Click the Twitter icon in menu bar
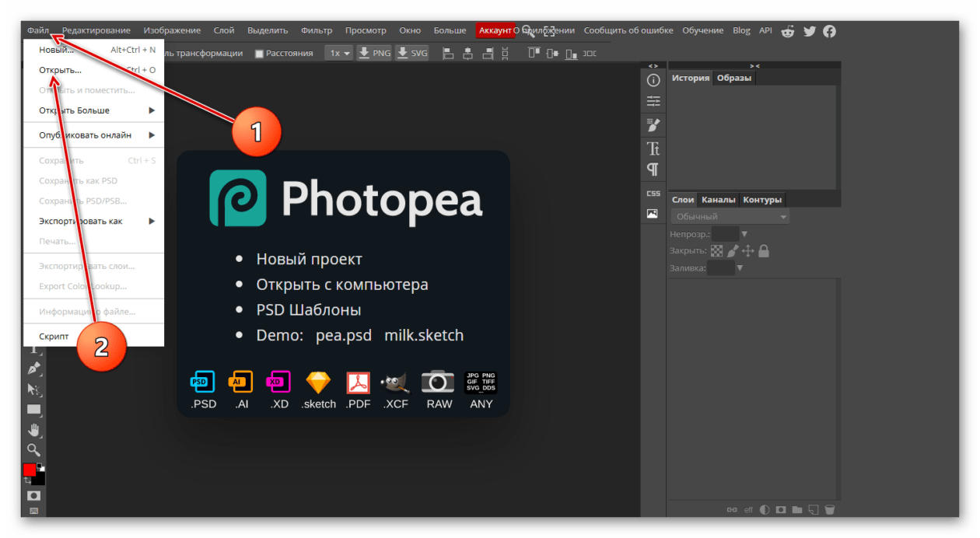The image size is (980, 538). 810,31
